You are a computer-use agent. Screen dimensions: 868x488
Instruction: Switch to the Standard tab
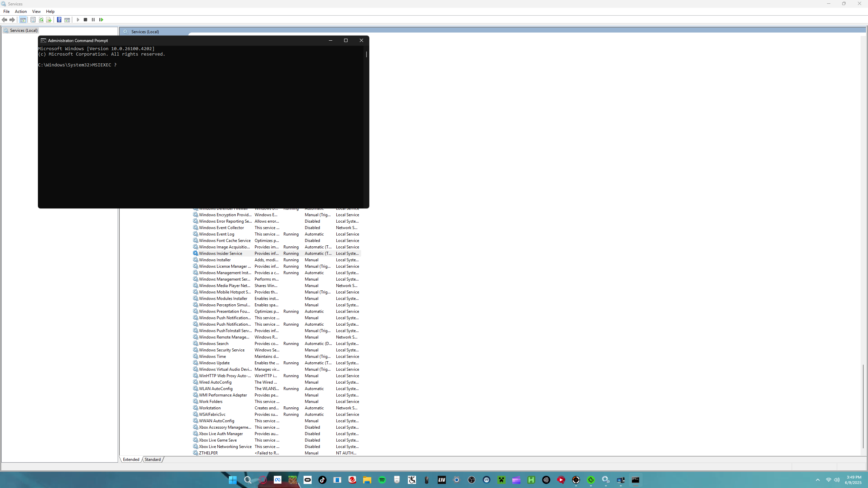tap(153, 460)
